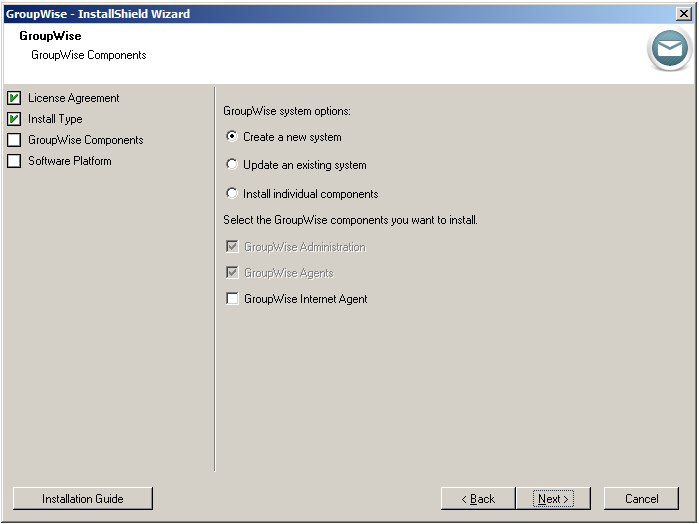Viewport: 699px width, 524px height.
Task: Cancel the GroupWise installation
Action: [x=642, y=499]
